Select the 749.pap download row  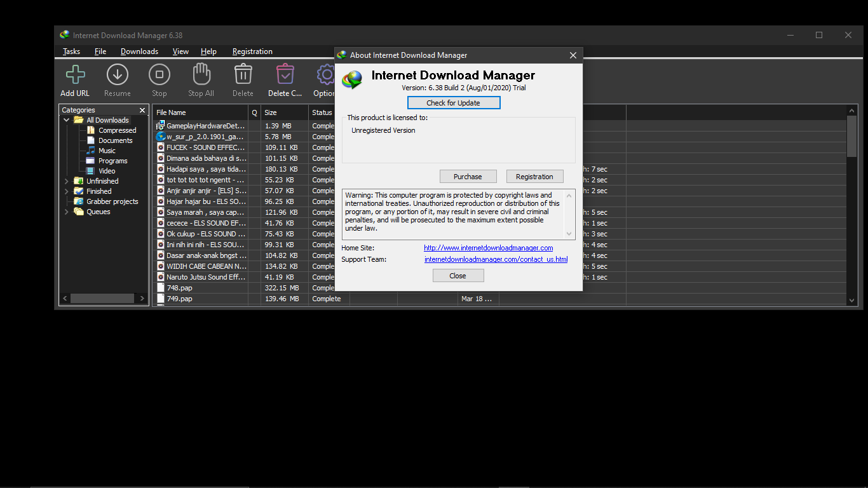pos(499,299)
